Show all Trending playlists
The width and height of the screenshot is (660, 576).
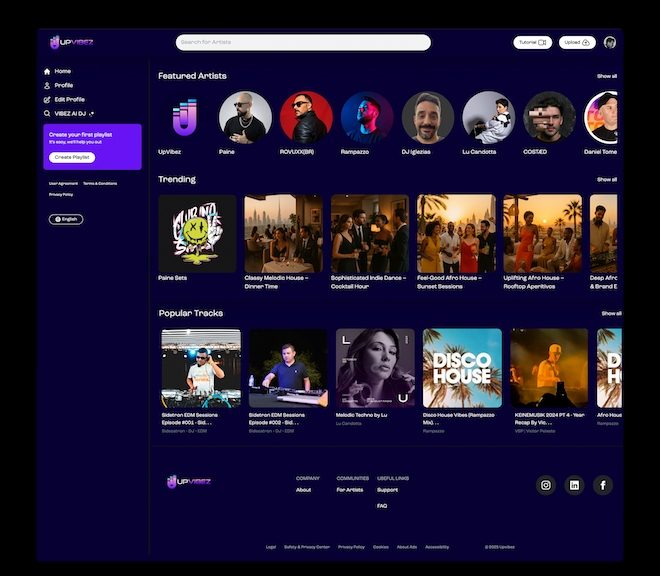click(x=607, y=180)
